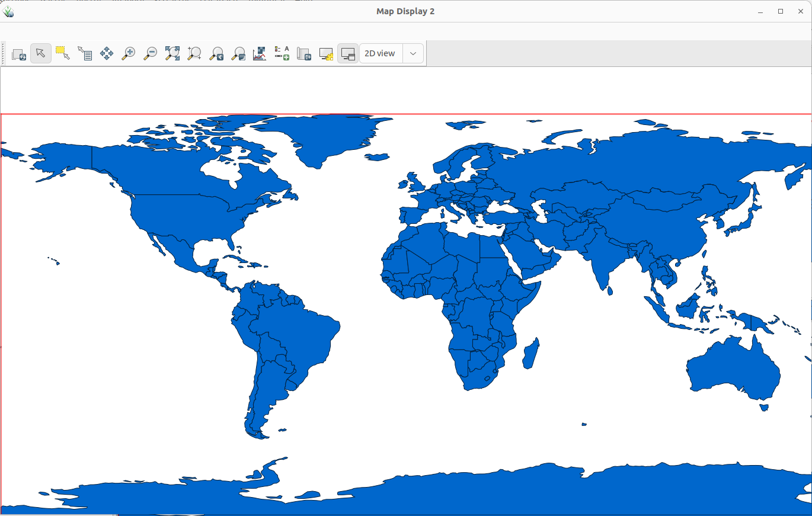Re-render the current map display
The image size is (812, 516).
(x=18, y=53)
